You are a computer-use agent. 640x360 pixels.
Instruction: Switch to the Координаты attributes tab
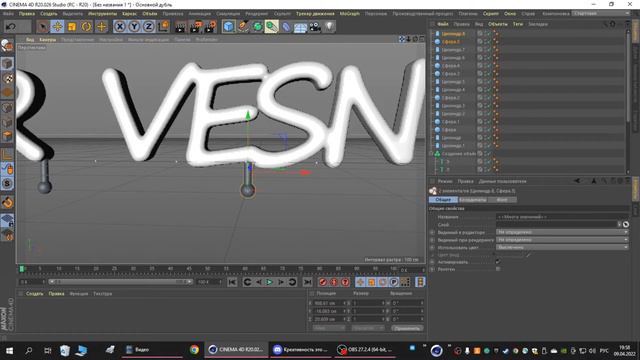[473, 200]
